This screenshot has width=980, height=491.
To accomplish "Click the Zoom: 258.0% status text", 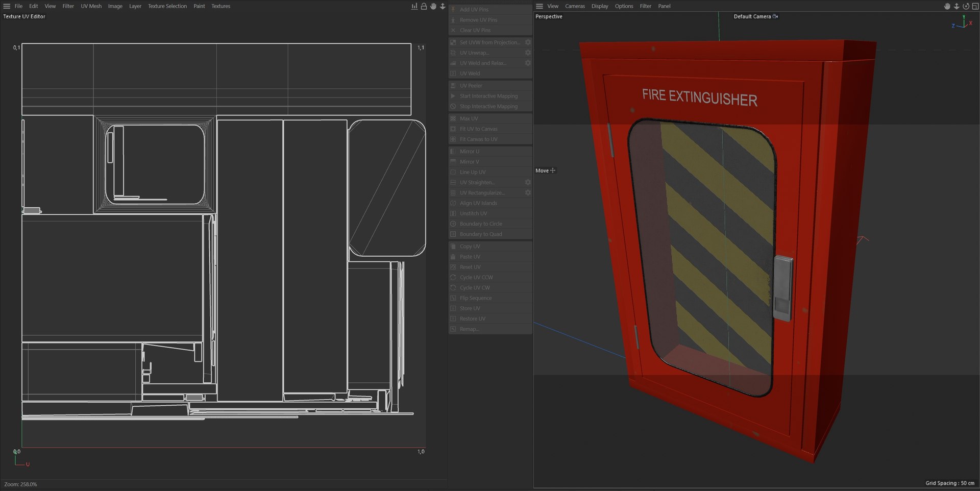I will click(x=20, y=484).
